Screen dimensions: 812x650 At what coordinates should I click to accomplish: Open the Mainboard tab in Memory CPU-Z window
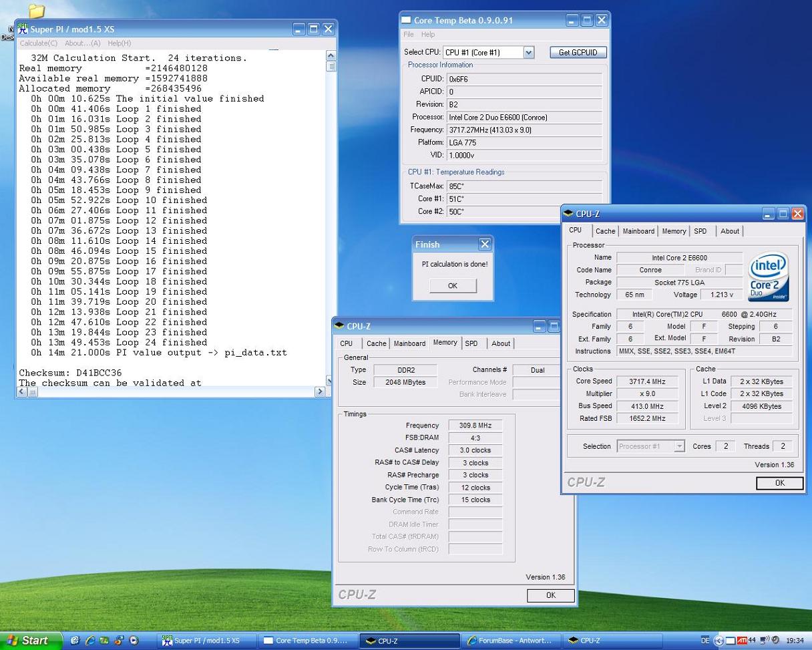click(409, 343)
